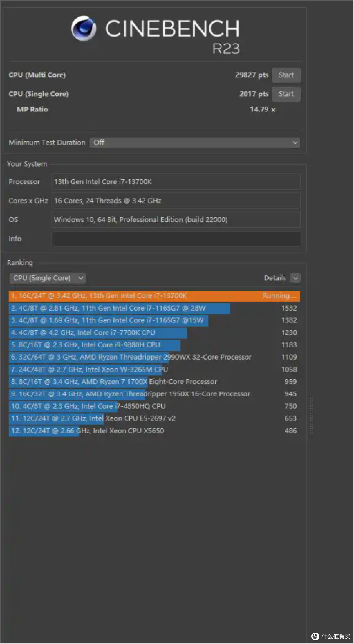Select ranking row 11 Xeon E5-2697 v2

(x=154, y=418)
